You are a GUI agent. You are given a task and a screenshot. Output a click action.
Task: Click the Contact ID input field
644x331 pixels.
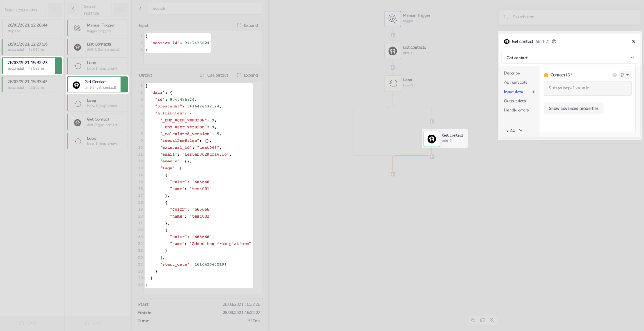tap(587, 88)
